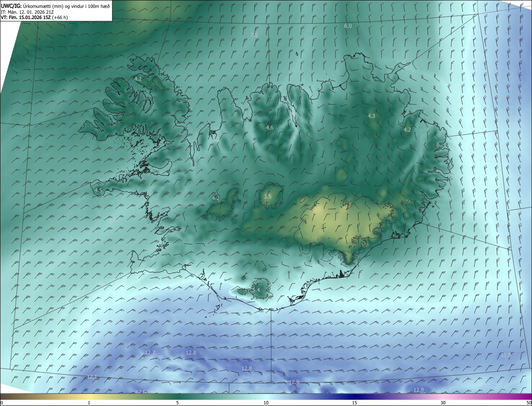532x406 pixels.
Task: Click the yellow colorbar segment above tick 1
Action: [89, 396]
